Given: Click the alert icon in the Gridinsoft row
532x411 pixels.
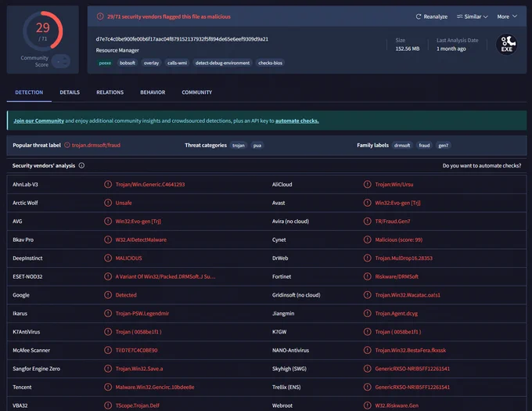Looking at the screenshot, I should (x=367, y=295).
